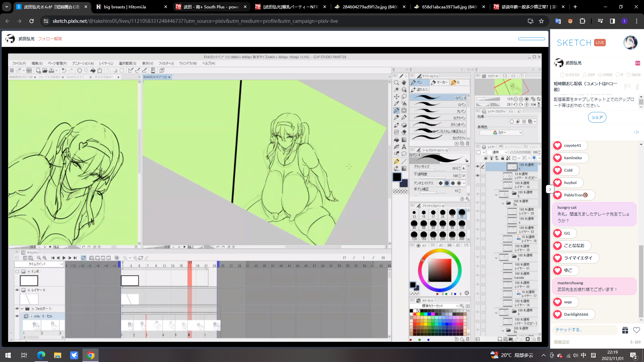
Task: Collapse layer folder 4
Action: [496, 258]
